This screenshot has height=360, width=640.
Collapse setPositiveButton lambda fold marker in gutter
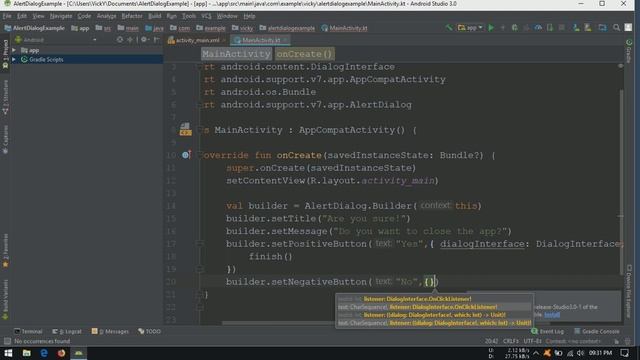[x=200, y=244]
